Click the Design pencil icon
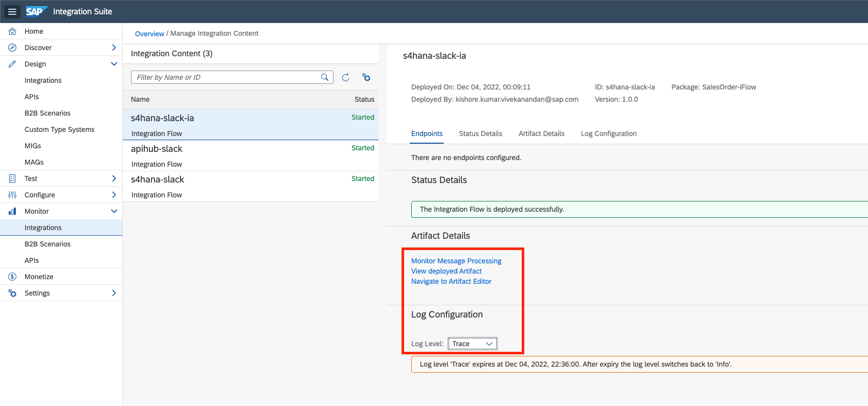Viewport: 868px width, 406px height. [x=12, y=64]
